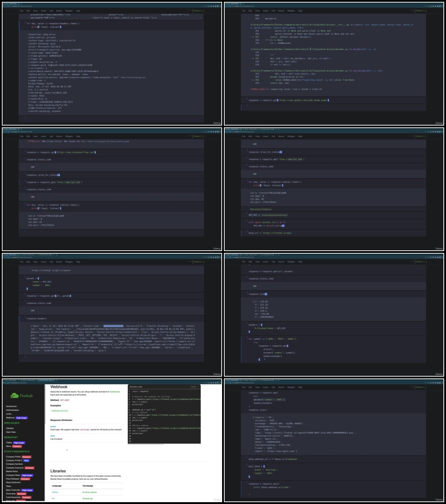Image resolution: width=446 pixels, height=504 pixels.
Task: Open Company Profile 2 in the Finnhub sidebar
Action: (14, 460)
